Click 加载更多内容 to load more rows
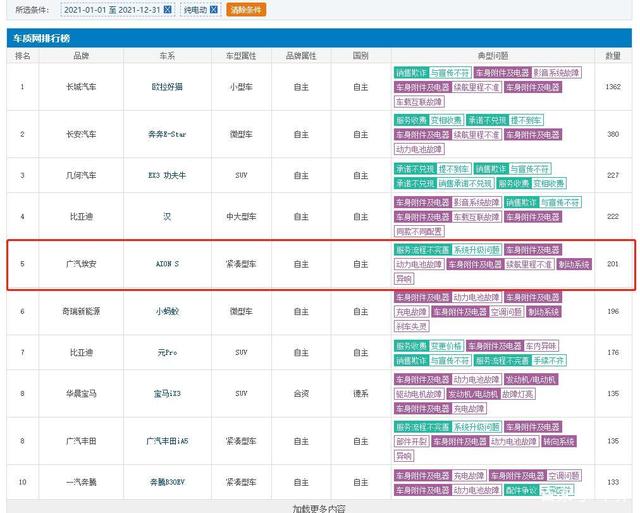This screenshot has width=640, height=513. click(x=319, y=508)
